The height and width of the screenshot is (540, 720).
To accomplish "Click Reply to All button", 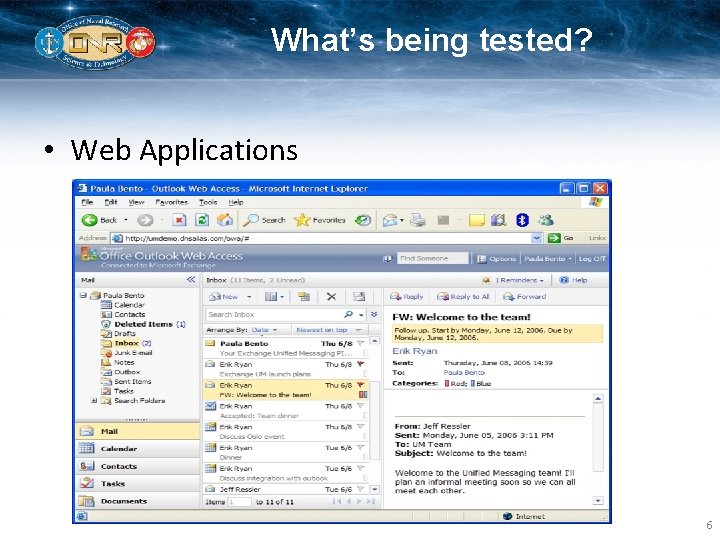I will (463, 297).
